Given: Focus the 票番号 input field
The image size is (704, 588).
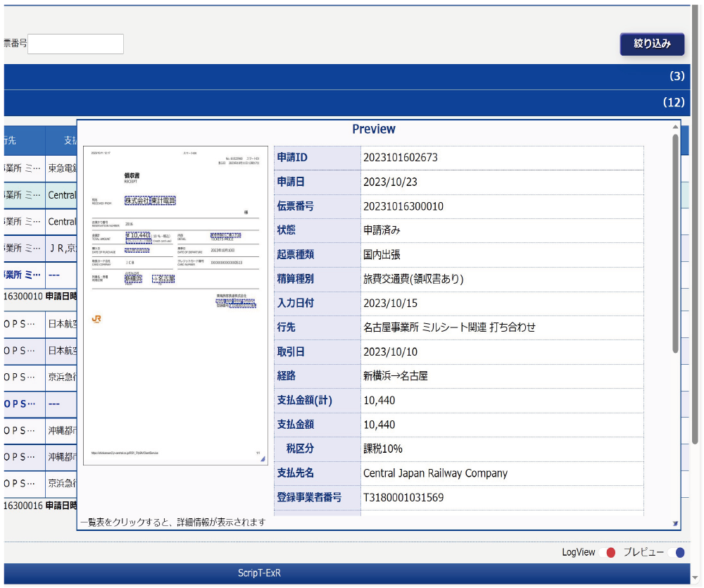Looking at the screenshot, I should [x=75, y=44].
